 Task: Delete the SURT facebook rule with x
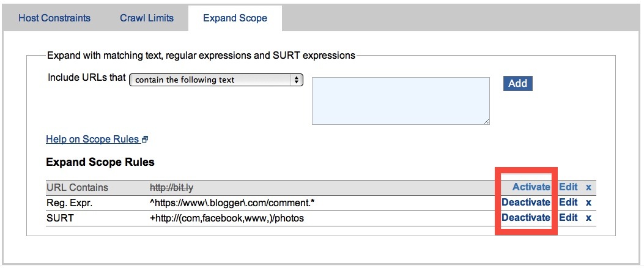pos(588,217)
